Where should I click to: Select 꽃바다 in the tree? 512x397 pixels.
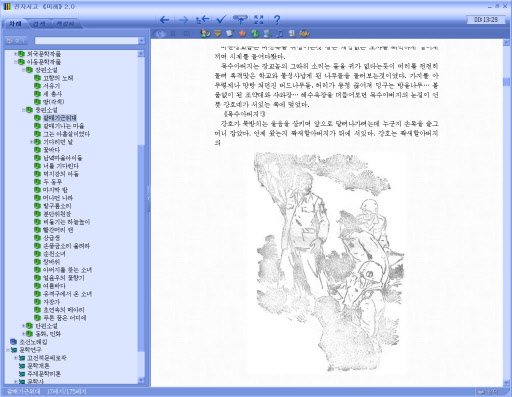coord(51,150)
